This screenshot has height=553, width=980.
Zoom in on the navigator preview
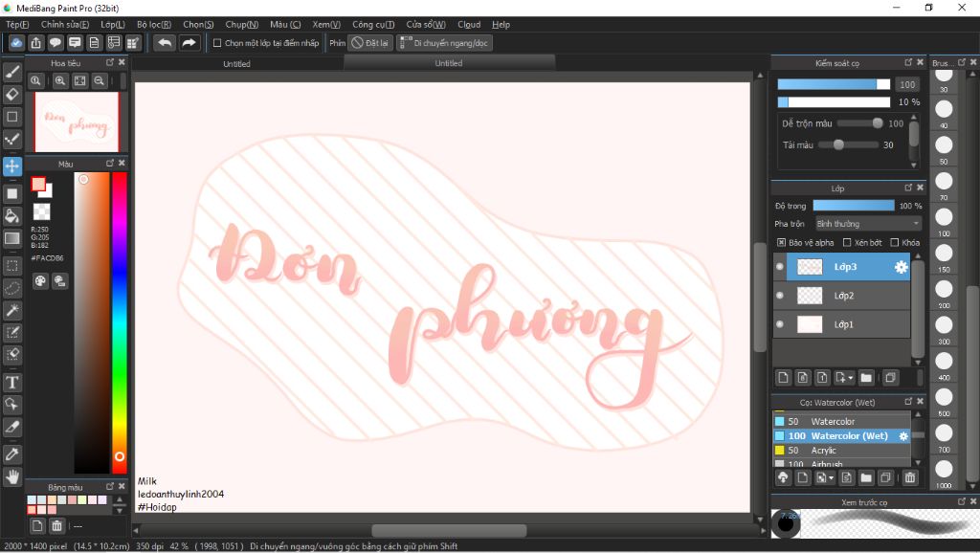pyautogui.click(x=60, y=80)
